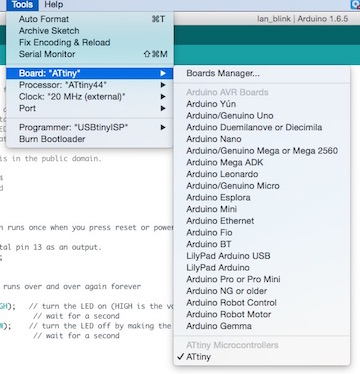This screenshot has width=360, height=374.
Task: Expand the Programmer: "USBtinyISP" submenu
Action: pos(90,127)
